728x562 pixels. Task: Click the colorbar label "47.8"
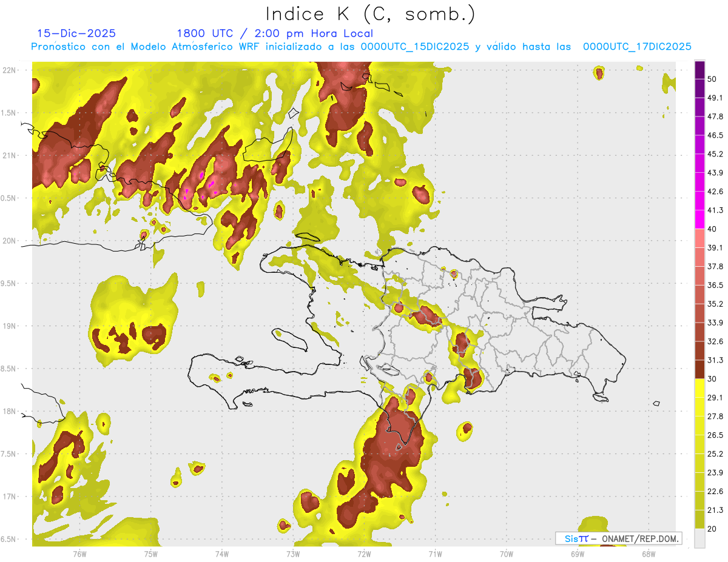[x=715, y=117]
